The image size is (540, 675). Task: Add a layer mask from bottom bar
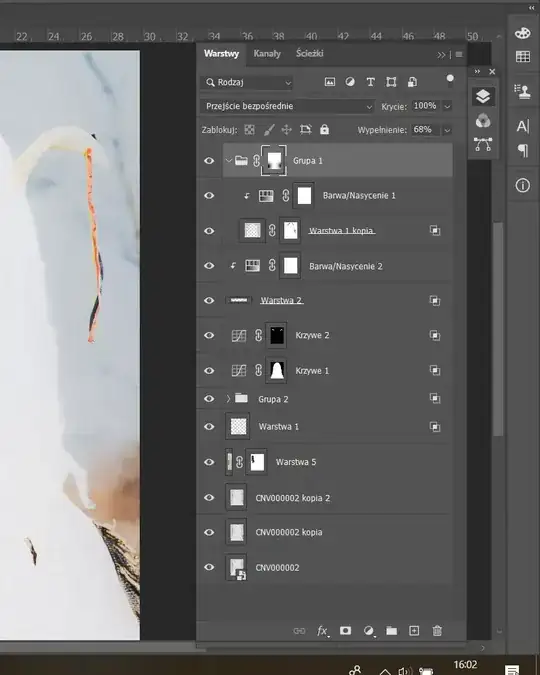345,631
